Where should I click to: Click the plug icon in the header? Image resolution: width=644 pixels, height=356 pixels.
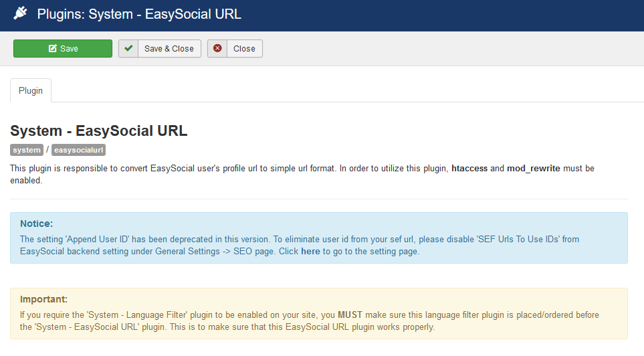click(x=20, y=13)
